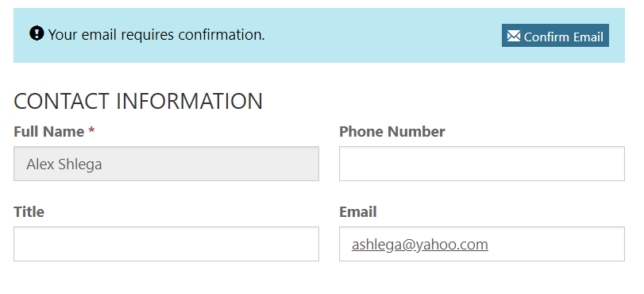Viewport: 644px width, 294px height.
Task: Click the red required asterisk marker
Action: tap(91, 131)
